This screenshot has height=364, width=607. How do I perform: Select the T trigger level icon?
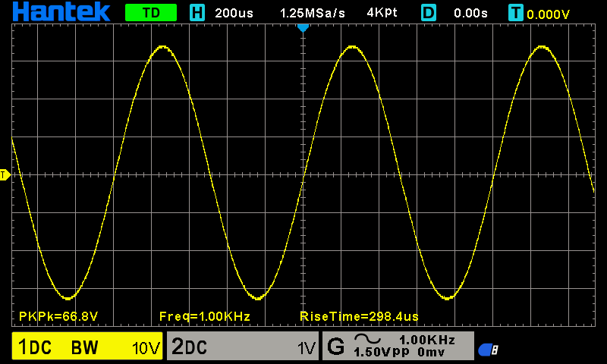point(516,13)
